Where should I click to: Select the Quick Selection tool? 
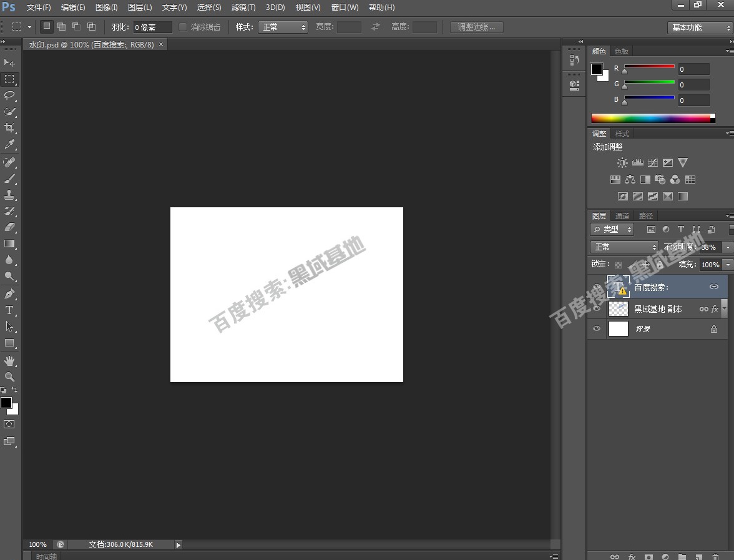coord(9,112)
